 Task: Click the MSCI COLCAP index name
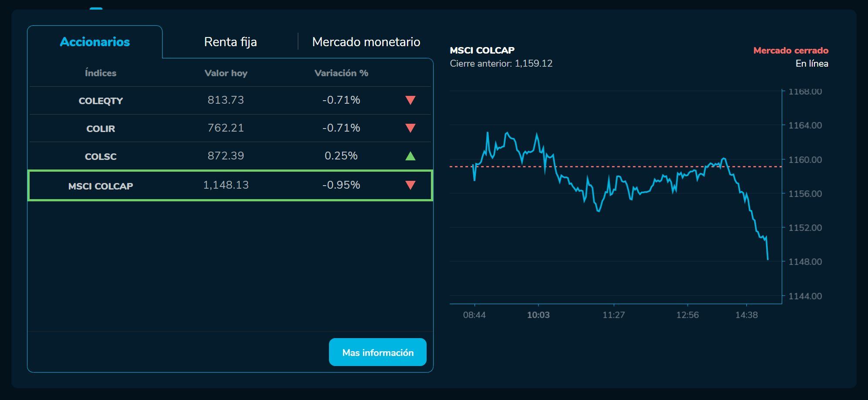coord(101,186)
